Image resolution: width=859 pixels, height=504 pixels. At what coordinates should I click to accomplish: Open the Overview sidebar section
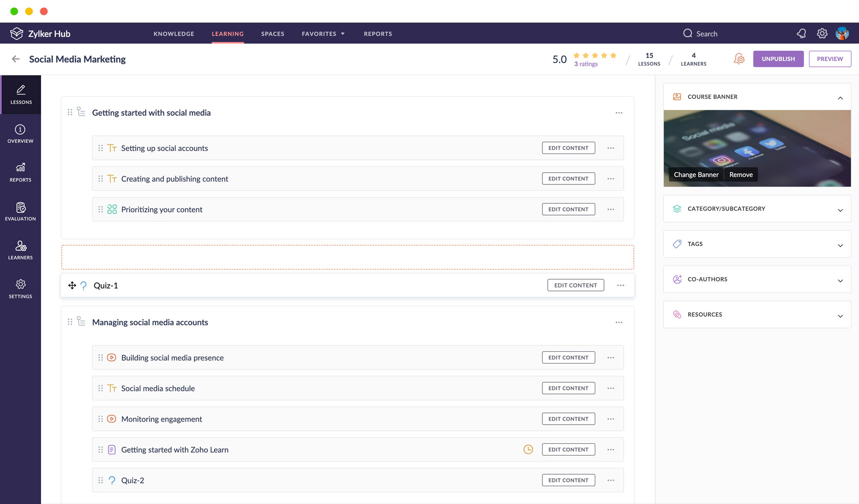coord(20,133)
